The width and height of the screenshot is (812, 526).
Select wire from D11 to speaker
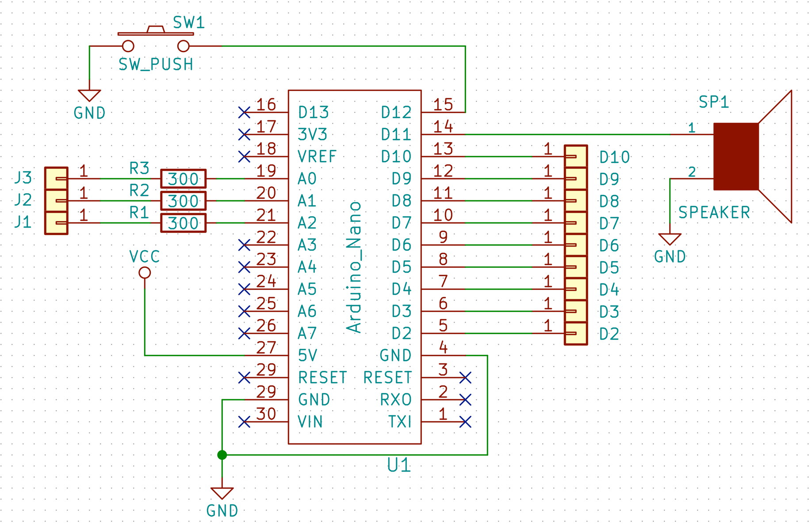(x=568, y=134)
